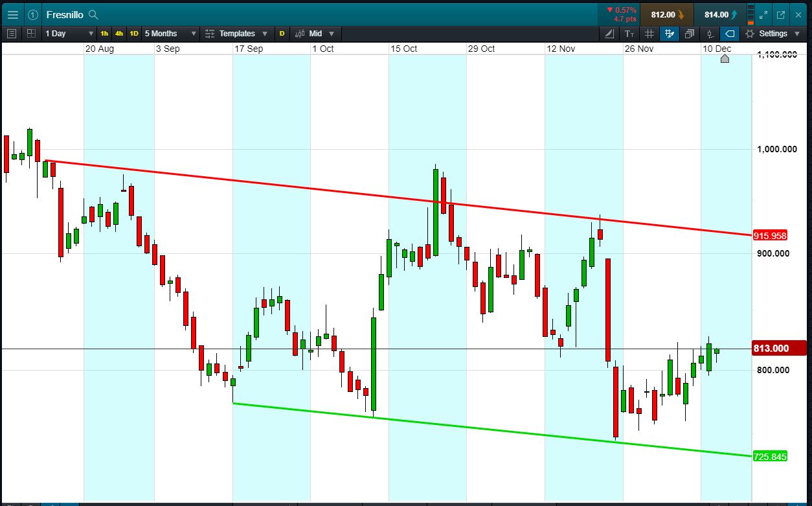This screenshot has height=506, width=812.
Task: Click the 812.00 sell price button
Action: (x=666, y=14)
